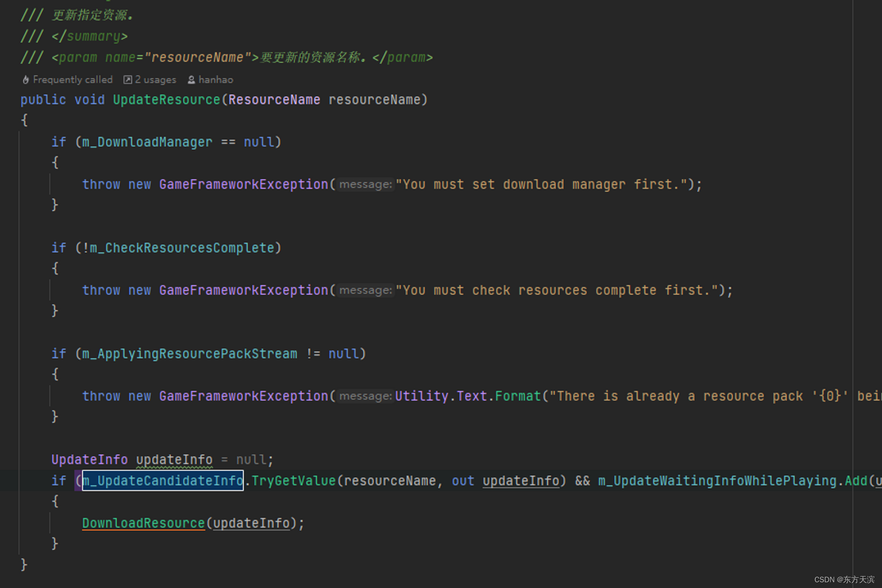
Task: Click the m_UpdateWaitingInfoWhilePlaying identifier
Action: [717, 480]
